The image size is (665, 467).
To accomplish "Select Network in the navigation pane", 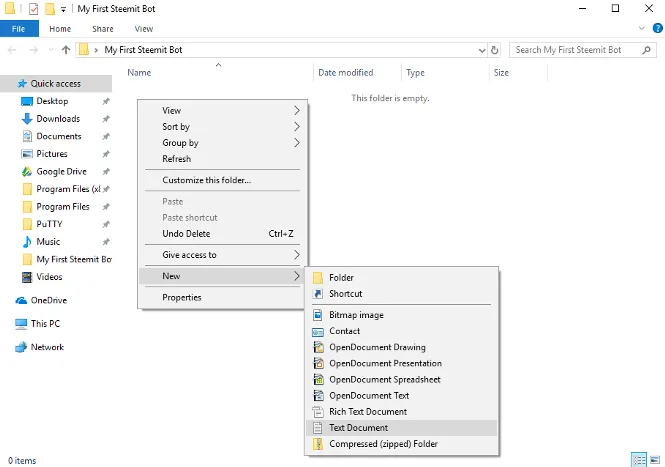I will 47,348.
